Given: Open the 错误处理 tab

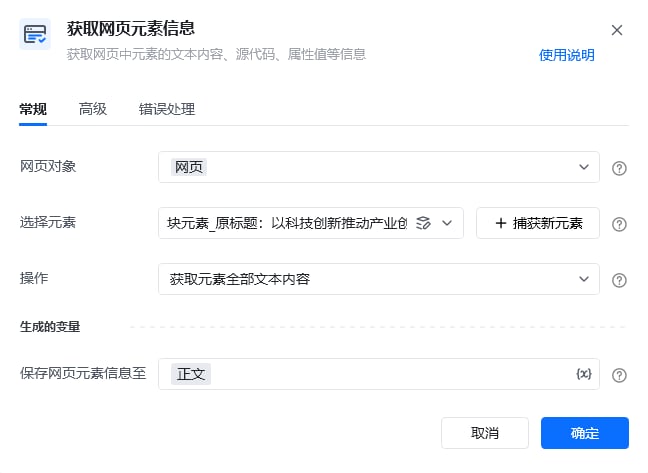Looking at the screenshot, I should (x=167, y=109).
